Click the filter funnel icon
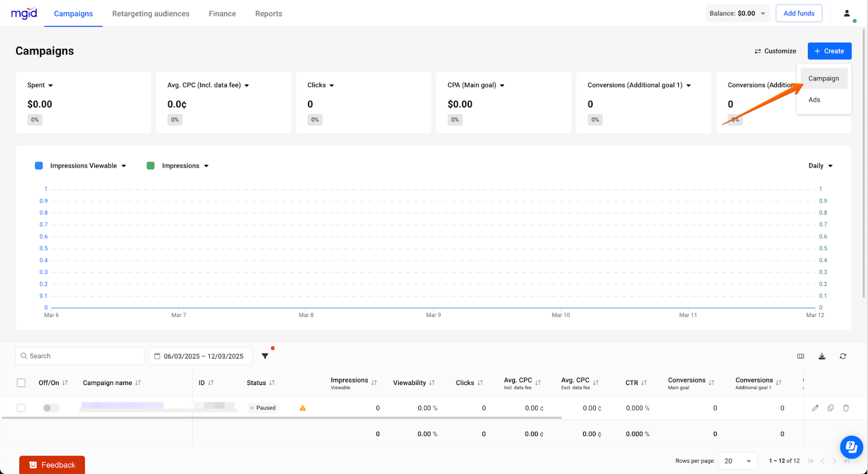This screenshot has height=474, width=868. click(x=265, y=356)
